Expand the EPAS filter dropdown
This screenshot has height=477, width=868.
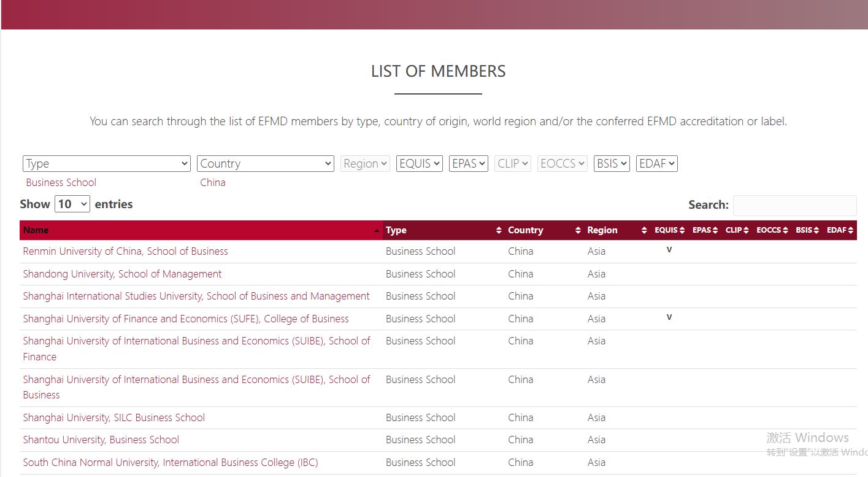[x=468, y=164]
